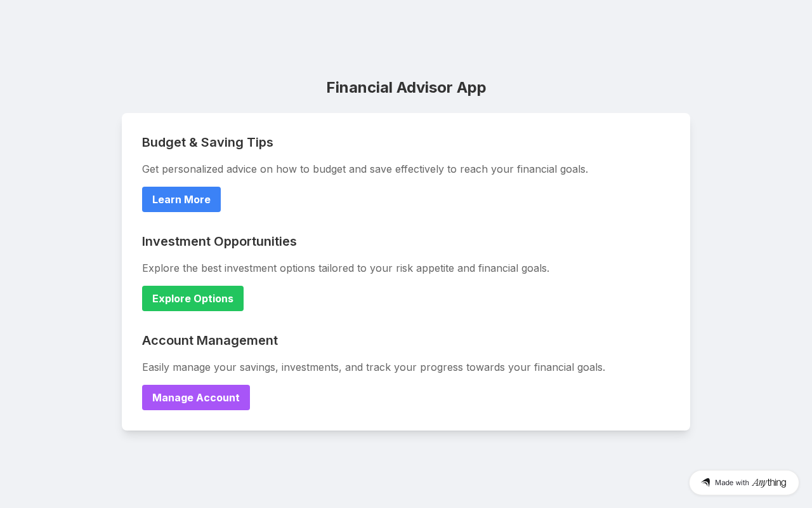Select the Financial Advisor App page title
This screenshot has height=508, width=812.
click(406, 88)
